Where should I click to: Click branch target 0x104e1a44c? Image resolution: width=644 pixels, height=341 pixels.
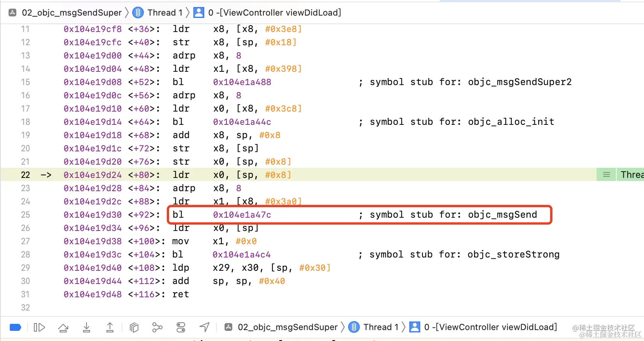point(242,122)
